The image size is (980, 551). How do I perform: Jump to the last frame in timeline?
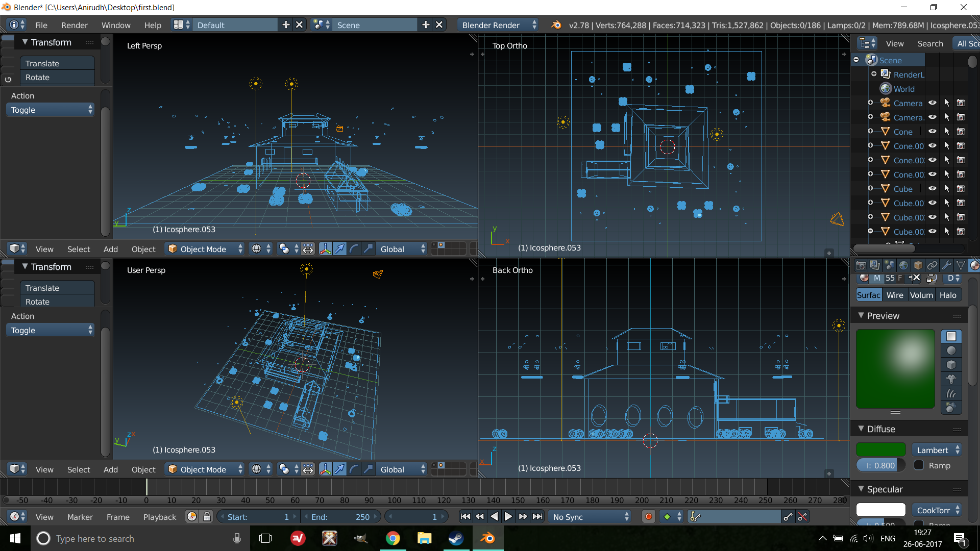(537, 517)
